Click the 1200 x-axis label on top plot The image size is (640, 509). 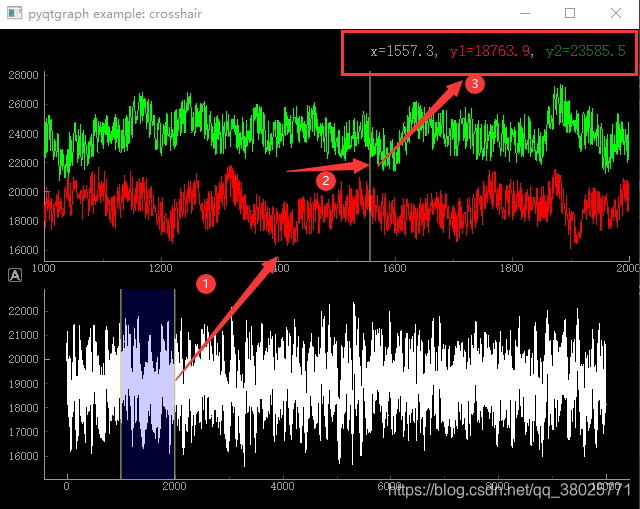pos(160,268)
